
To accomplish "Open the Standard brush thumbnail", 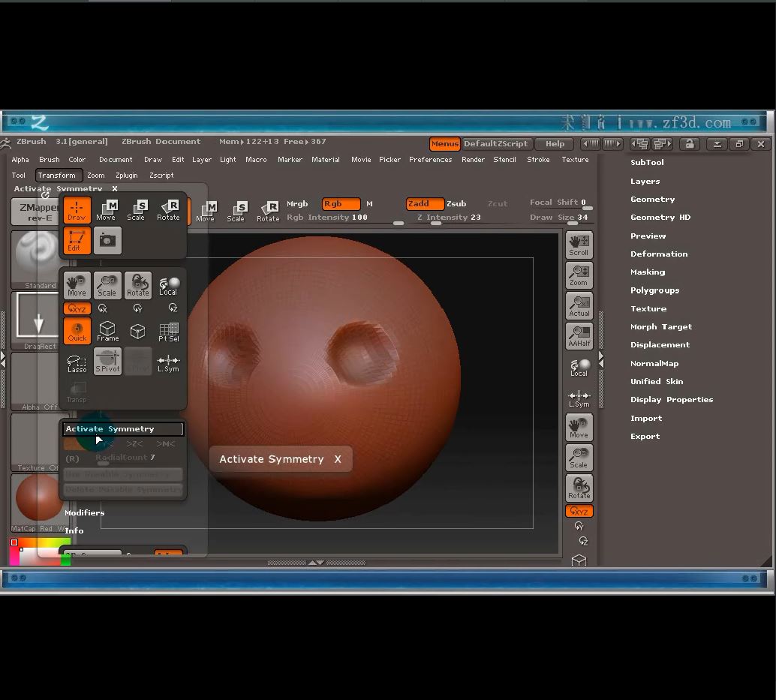I will [35, 260].
